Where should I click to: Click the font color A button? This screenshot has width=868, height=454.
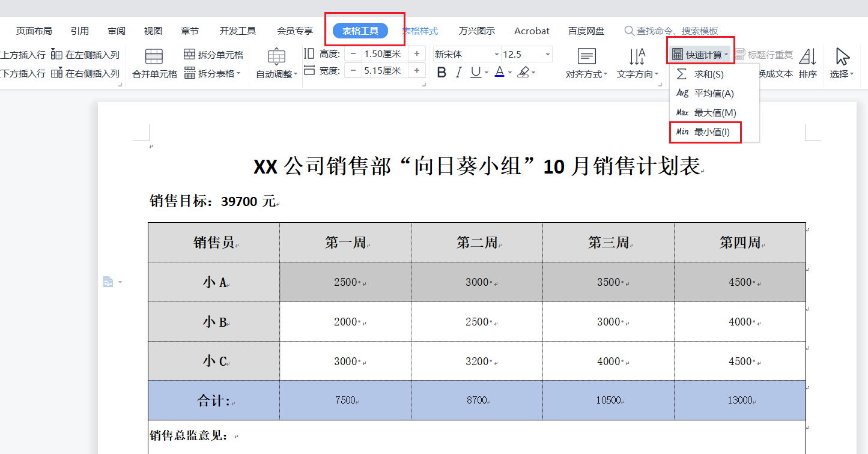(x=499, y=73)
